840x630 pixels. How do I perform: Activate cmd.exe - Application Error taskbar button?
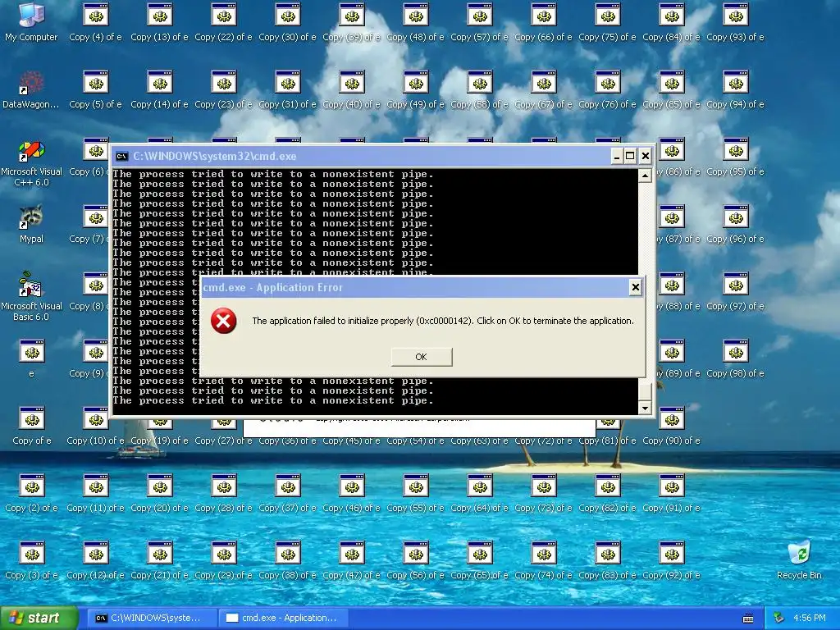(284, 619)
